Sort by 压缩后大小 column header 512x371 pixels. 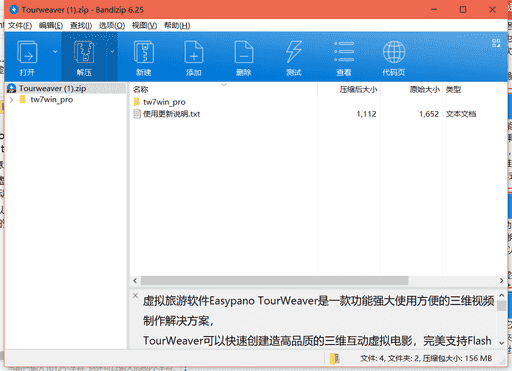coord(358,89)
